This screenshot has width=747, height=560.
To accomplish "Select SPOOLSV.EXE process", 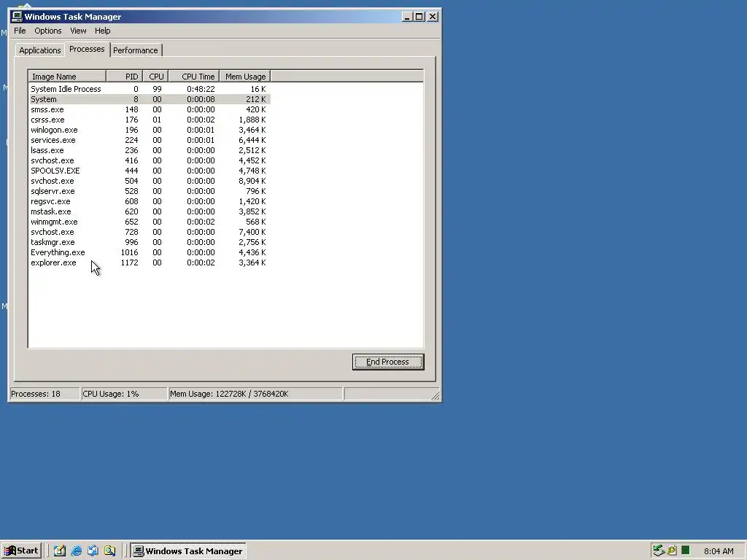I will click(150, 171).
